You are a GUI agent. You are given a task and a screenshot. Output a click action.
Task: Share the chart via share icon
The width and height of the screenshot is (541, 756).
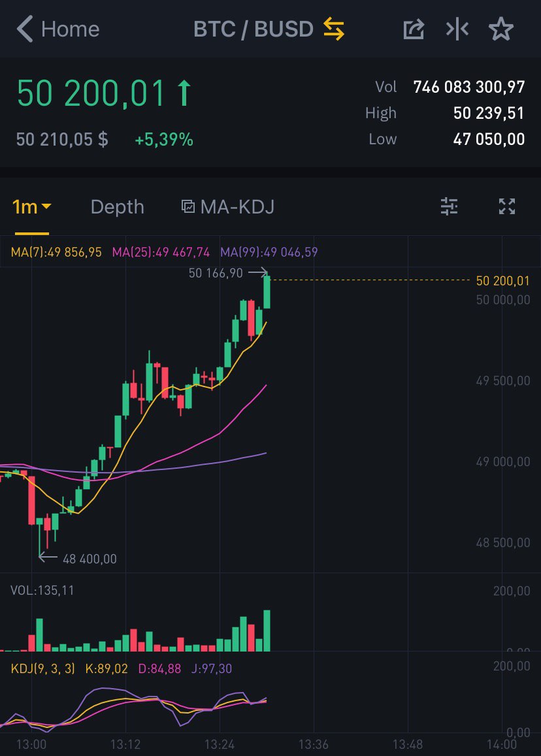(x=414, y=29)
